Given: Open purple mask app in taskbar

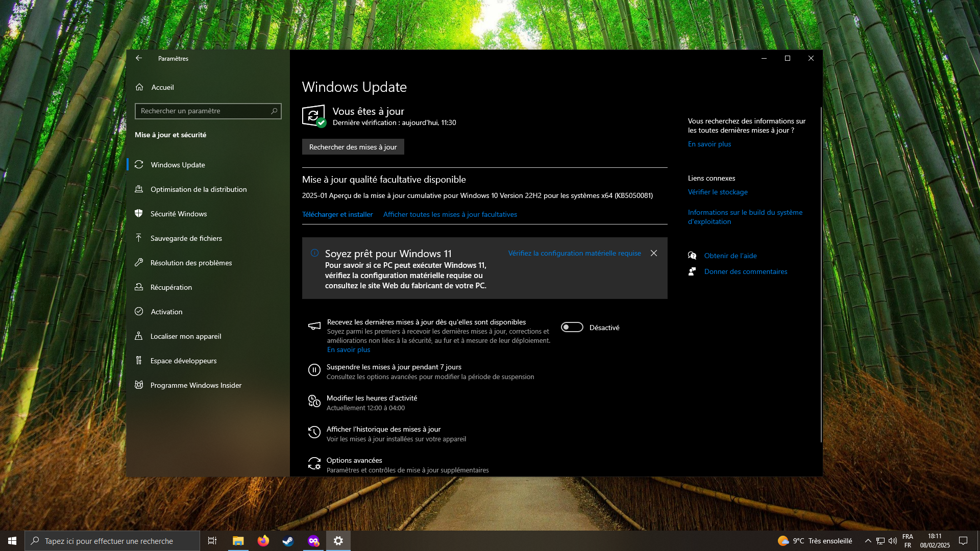Looking at the screenshot, I should 313,541.
